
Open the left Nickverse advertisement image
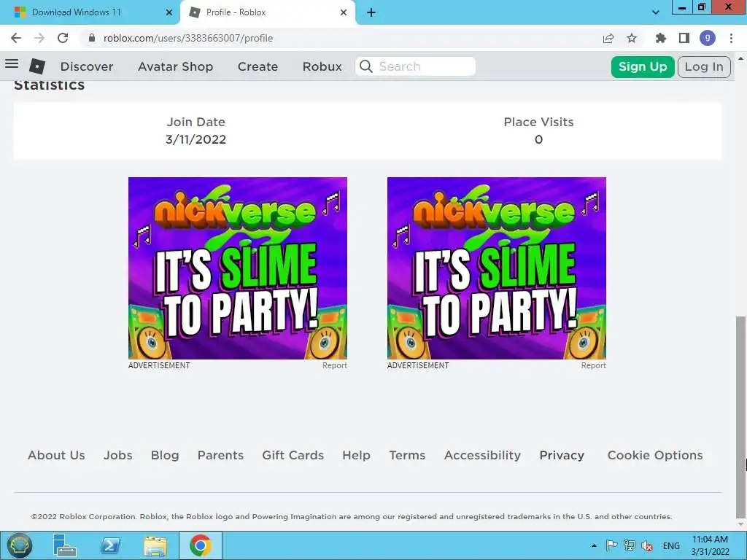click(238, 268)
